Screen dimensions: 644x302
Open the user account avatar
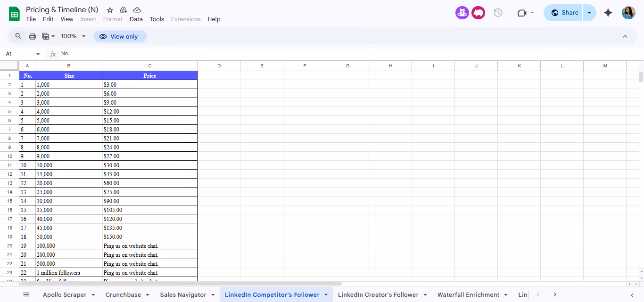click(x=628, y=13)
